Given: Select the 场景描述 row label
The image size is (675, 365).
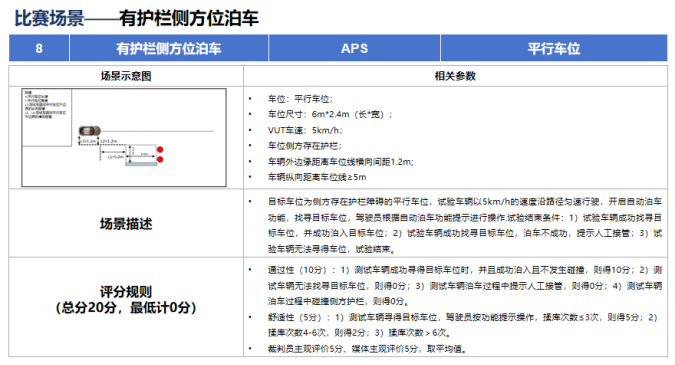Looking at the screenshot, I should click(126, 224).
